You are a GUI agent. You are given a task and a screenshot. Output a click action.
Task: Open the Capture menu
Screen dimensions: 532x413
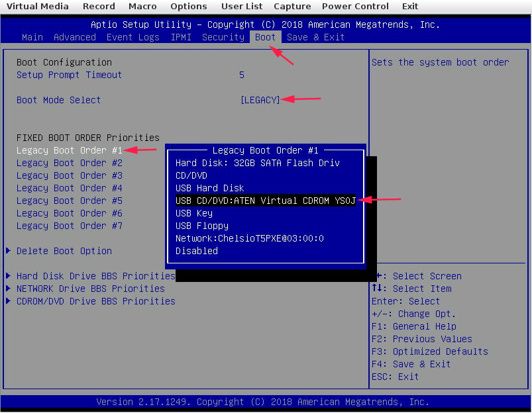click(292, 6)
